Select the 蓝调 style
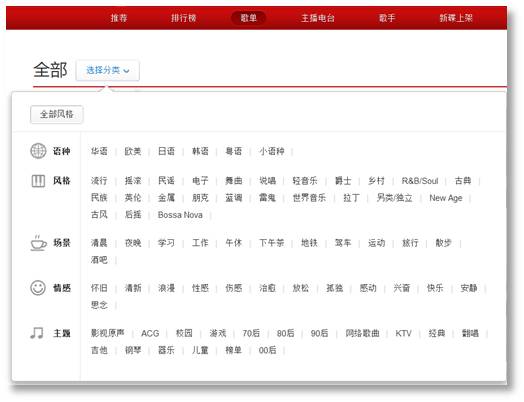This screenshot has width=524, height=402. point(234,197)
